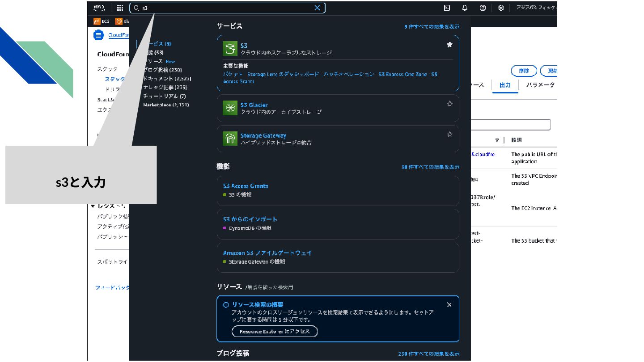Open the フィードバック link
Screen dimensions: 644x362
click(112, 288)
